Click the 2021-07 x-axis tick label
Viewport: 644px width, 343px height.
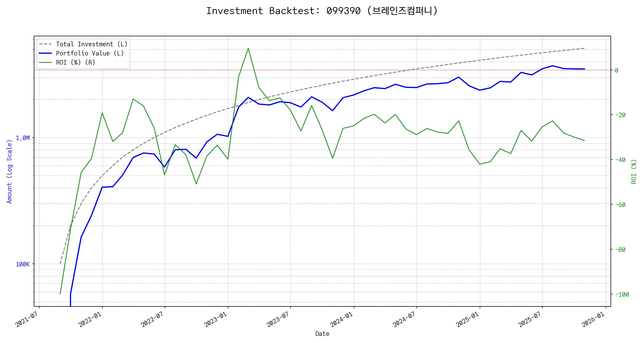coord(26,319)
